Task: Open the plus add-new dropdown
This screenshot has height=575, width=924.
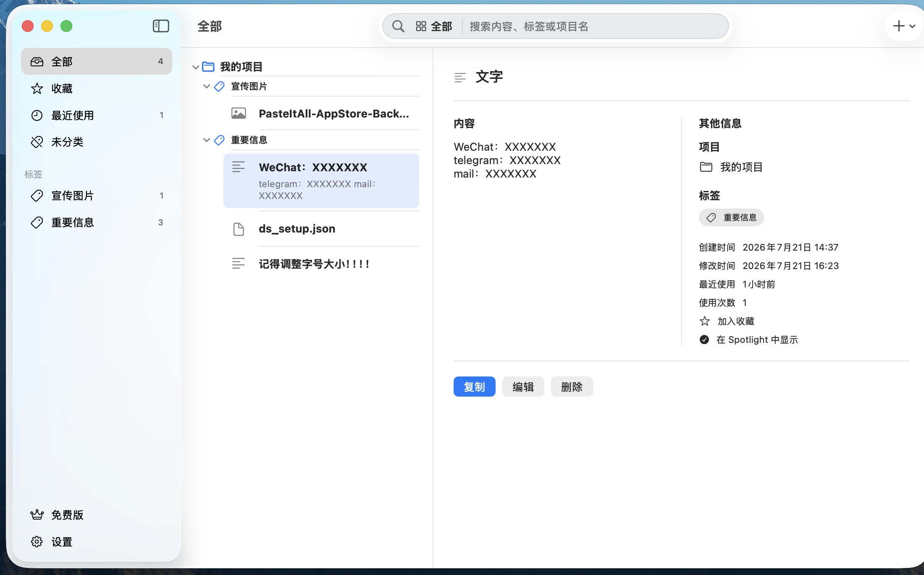Action: point(903,26)
